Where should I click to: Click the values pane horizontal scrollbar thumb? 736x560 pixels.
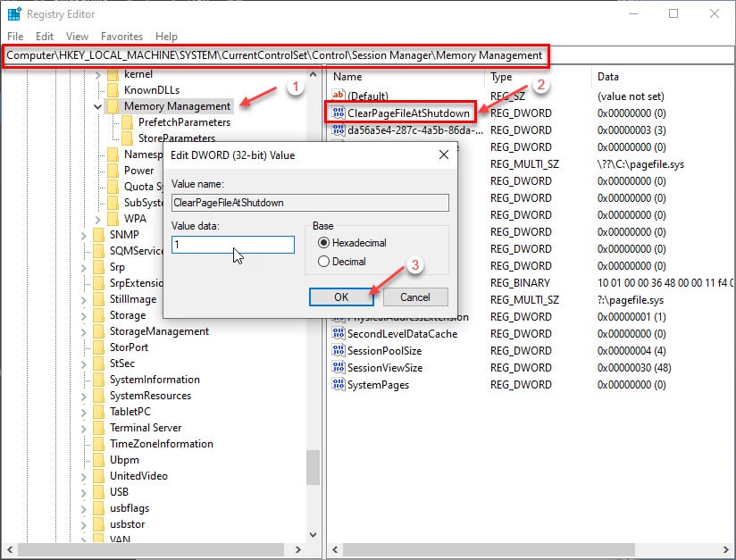pyautogui.click(x=489, y=549)
